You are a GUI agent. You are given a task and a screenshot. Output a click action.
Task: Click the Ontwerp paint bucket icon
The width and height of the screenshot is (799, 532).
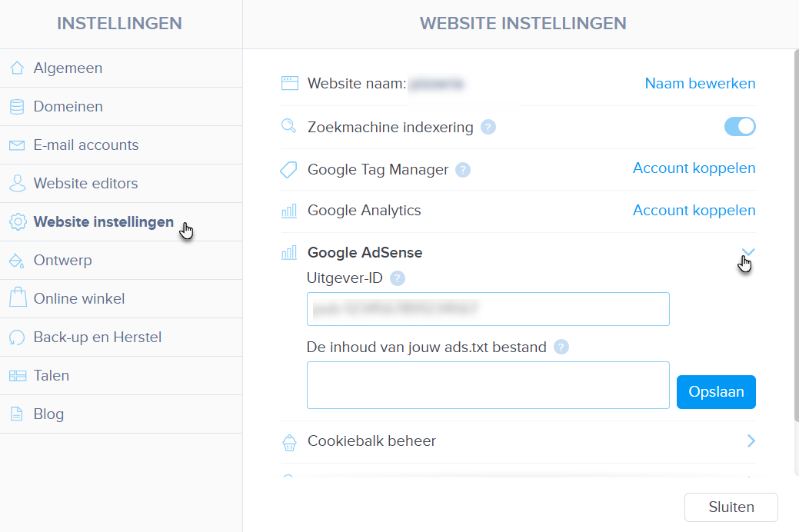[x=17, y=261]
